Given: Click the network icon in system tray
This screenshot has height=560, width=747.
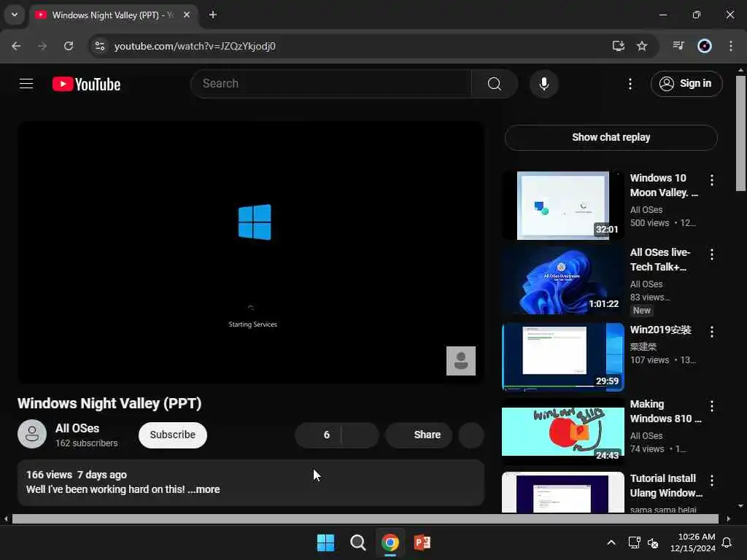Looking at the screenshot, I should click(x=634, y=542).
